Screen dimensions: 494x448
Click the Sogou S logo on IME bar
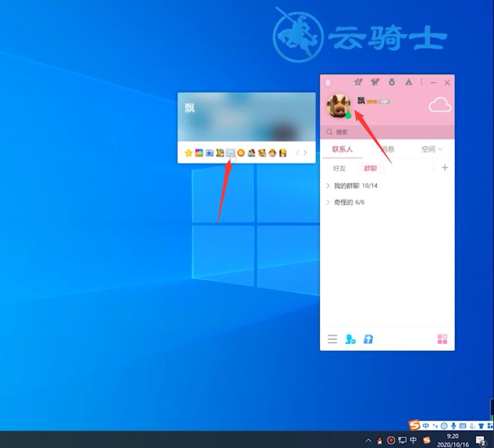point(414,425)
